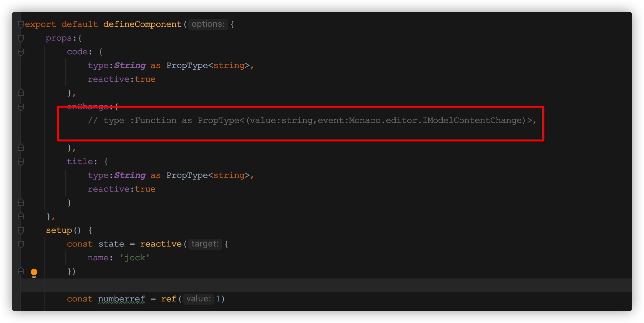Screen dimensions: 644x323
Task: Collapse the title prop block
Action: [x=21, y=162]
